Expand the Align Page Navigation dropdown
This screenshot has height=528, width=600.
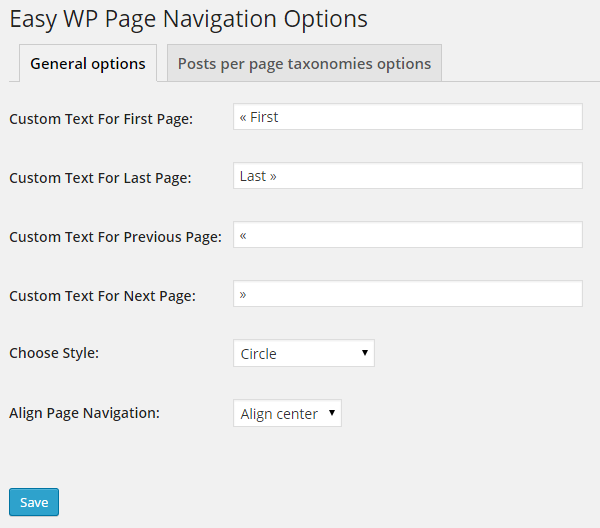[287, 413]
